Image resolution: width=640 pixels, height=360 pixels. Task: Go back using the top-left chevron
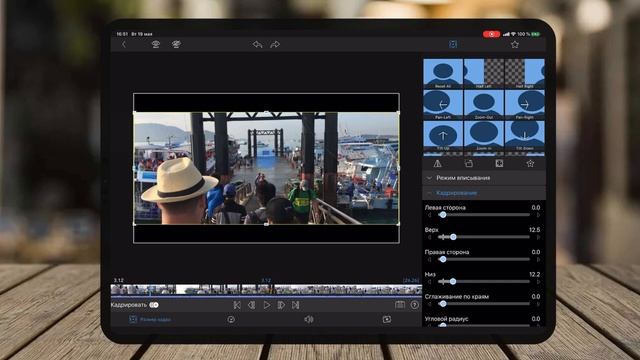tap(124, 44)
